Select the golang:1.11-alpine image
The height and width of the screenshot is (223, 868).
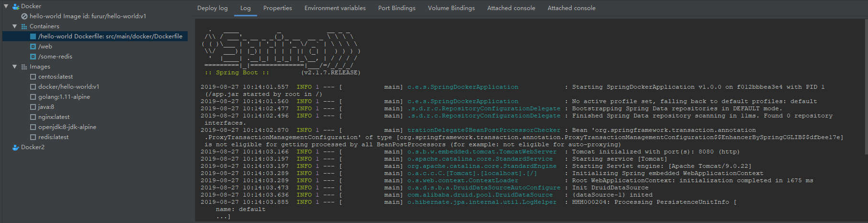click(64, 97)
